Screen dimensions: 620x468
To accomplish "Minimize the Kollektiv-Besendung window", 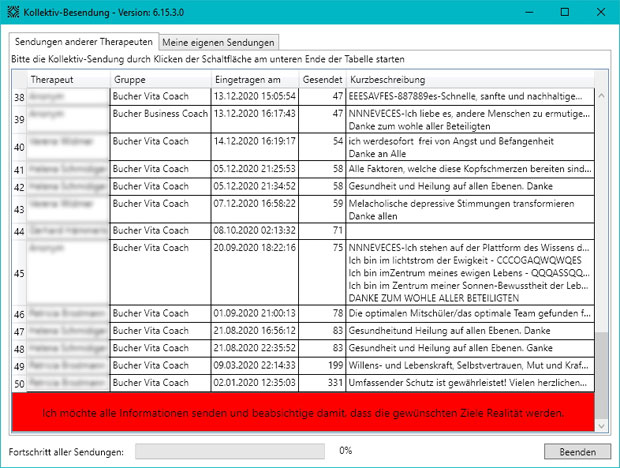I will click(529, 12).
